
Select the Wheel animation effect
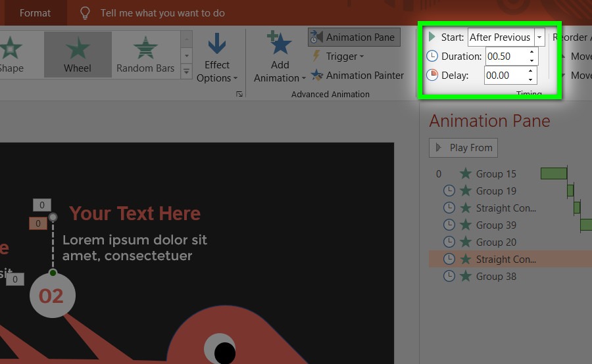pos(77,55)
